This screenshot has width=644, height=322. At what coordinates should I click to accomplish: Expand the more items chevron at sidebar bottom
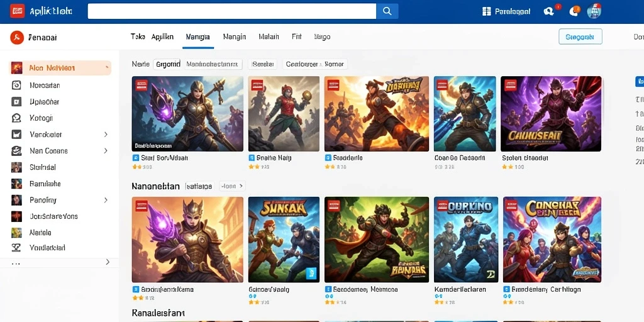[108, 262]
